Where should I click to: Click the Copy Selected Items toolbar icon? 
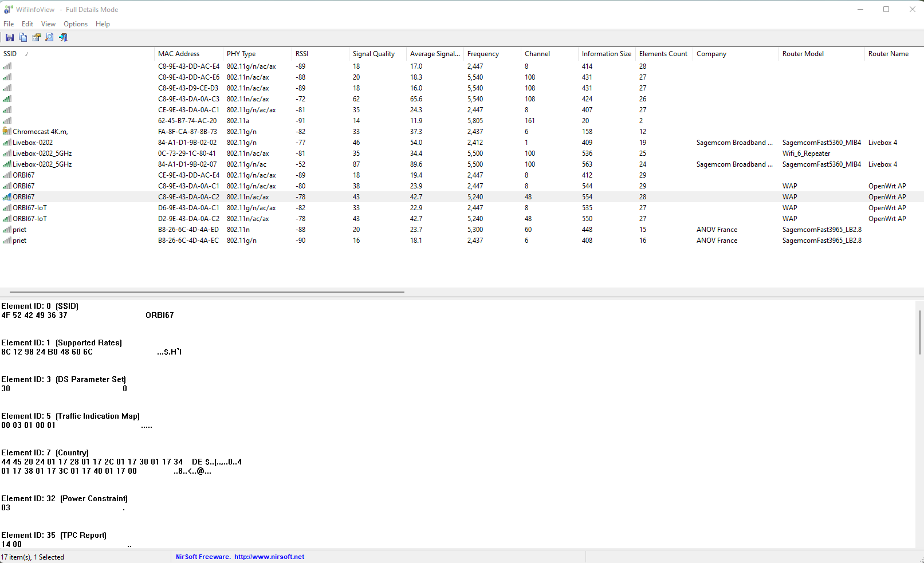click(x=23, y=38)
